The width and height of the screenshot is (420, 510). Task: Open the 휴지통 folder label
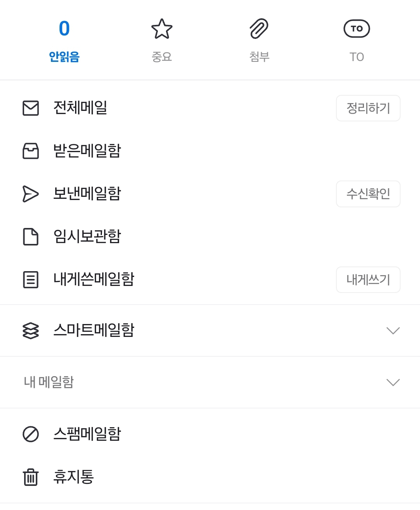(x=73, y=477)
